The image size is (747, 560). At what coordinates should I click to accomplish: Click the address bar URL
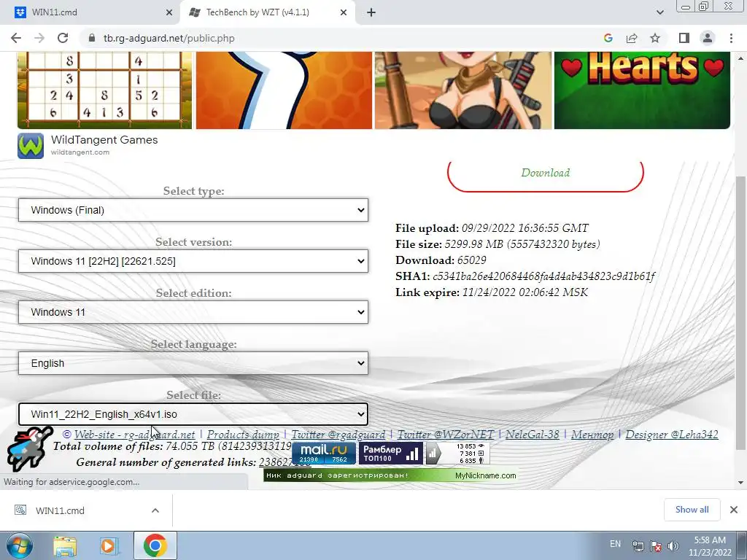(x=169, y=38)
